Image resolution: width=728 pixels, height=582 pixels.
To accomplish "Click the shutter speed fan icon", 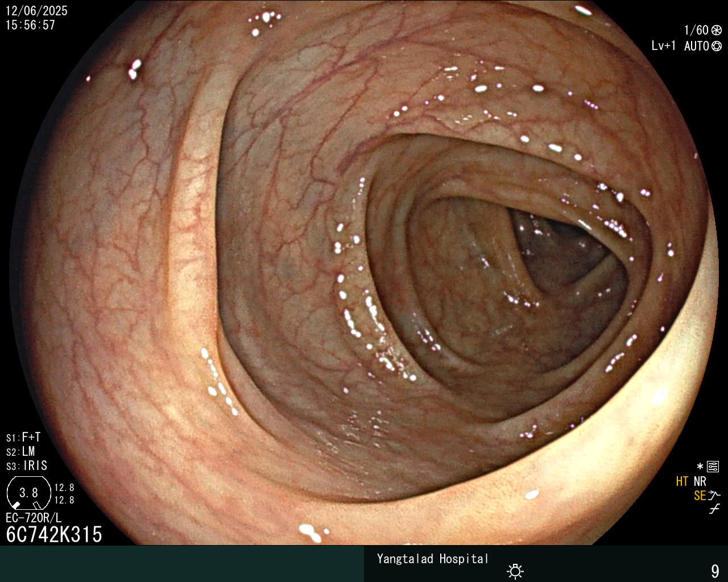I will click(x=717, y=31).
